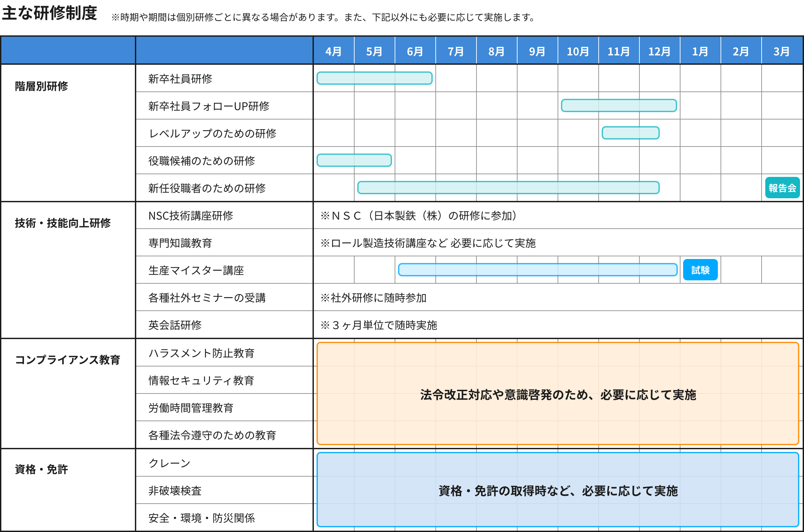
Task: Click the ※NSC(日本製鉄(株)の研修に参加) note
Action: [419, 216]
